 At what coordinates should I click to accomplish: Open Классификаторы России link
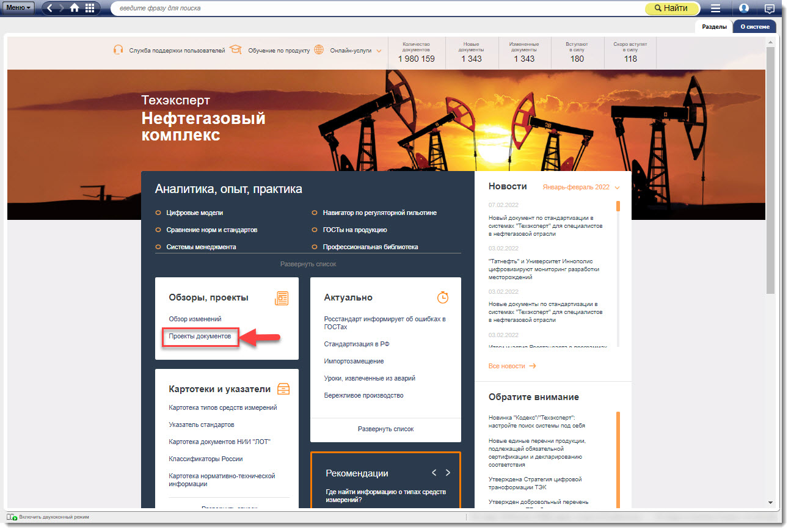206,459
